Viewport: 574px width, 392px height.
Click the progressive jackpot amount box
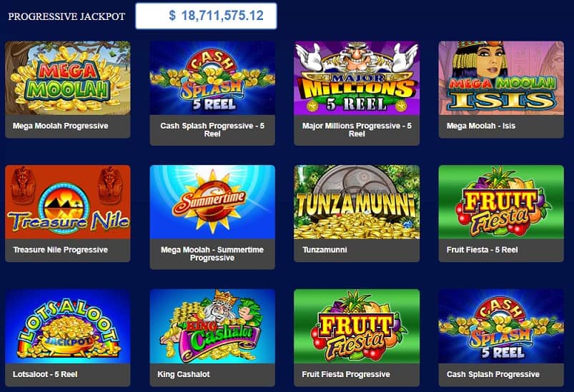click(206, 16)
